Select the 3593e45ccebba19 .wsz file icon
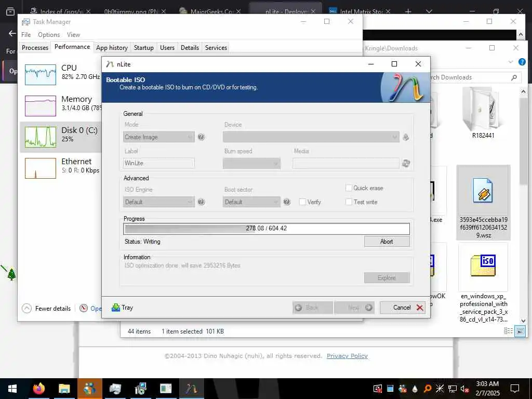 [483, 202]
